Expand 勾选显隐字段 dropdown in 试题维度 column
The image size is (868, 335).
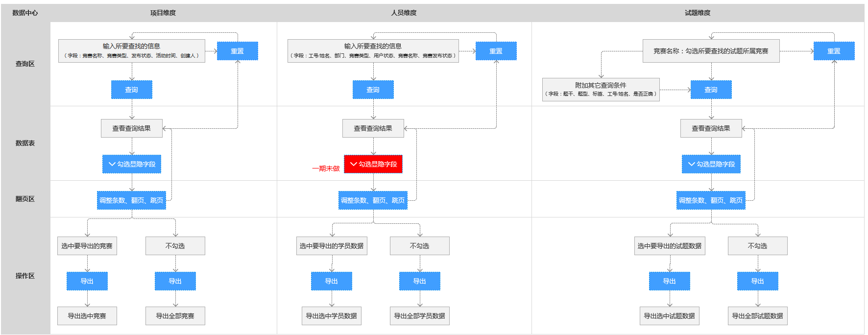tap(711, 164)
